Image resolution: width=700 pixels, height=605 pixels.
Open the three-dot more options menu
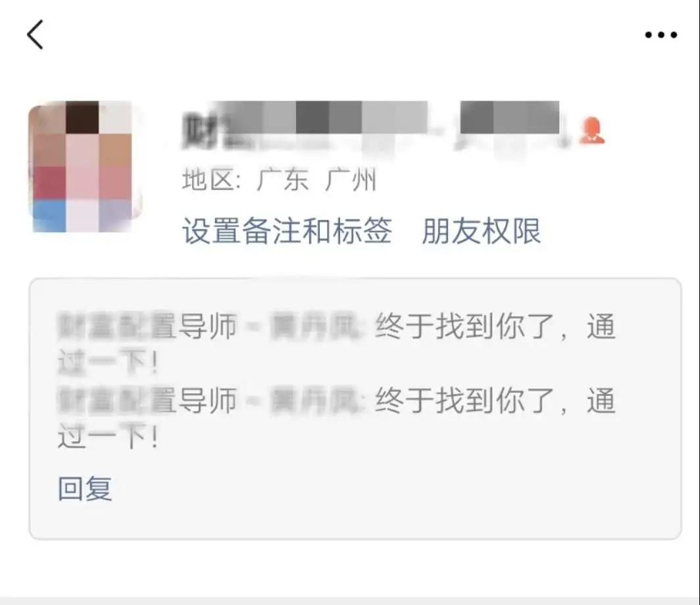pyautogui.click(x=661, y=35)
